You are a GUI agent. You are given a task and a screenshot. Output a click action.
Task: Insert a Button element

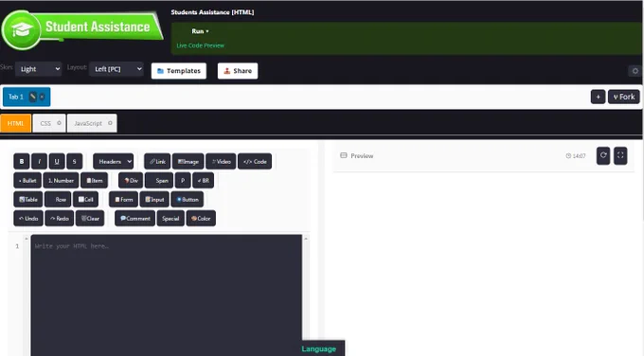(188, 200)
